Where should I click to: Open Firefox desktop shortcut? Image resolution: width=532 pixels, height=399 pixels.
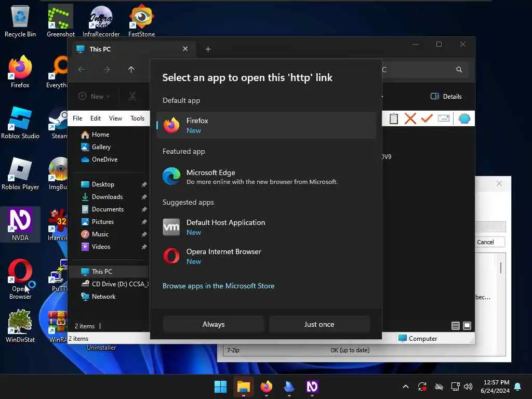tap(20, 72)
